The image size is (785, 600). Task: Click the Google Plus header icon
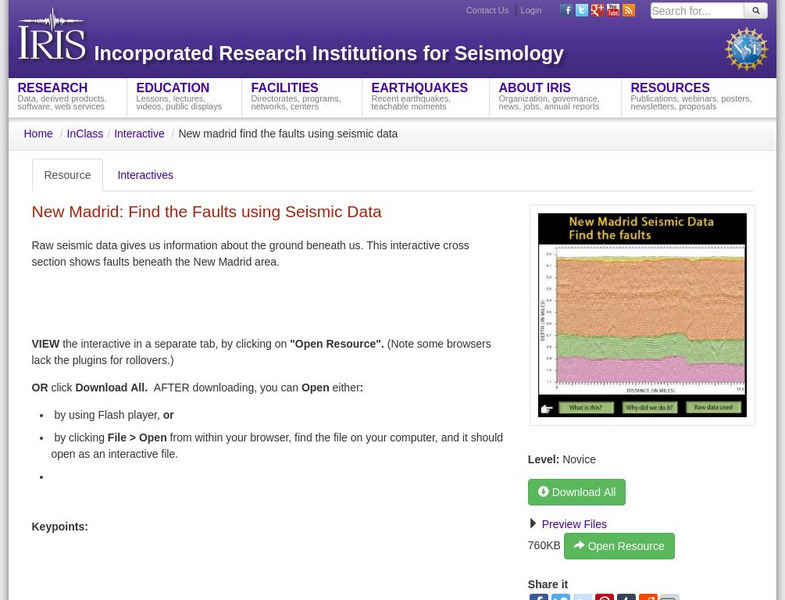pos(597,10)
